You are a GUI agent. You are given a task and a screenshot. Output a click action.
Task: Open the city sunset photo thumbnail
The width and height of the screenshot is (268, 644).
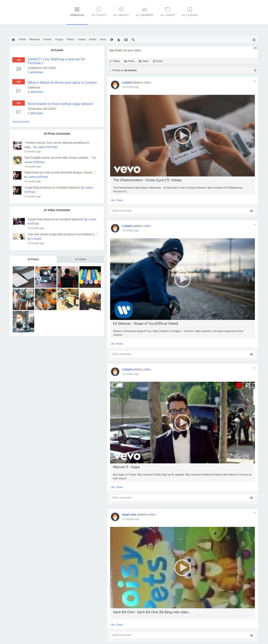point(90,299)
